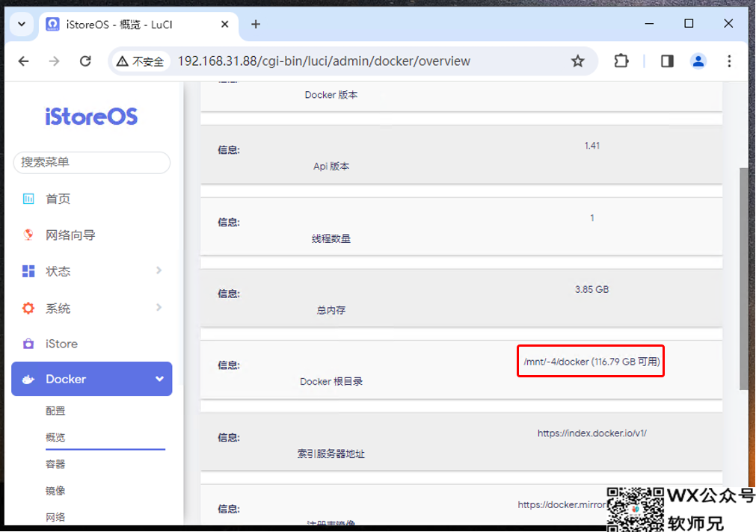The height and width of the screenshot is (532, 756).
Task: Click the Docker root directory path value
Action: (x=591, y=362)
